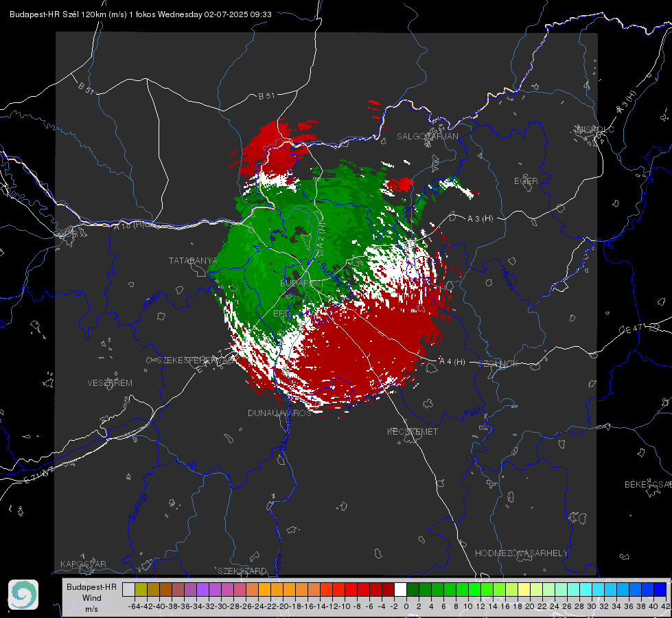Click the 'A 2 (H)' road label near Budapest
The height and width of the screenshot is (618, 672).
click(321, 238)
